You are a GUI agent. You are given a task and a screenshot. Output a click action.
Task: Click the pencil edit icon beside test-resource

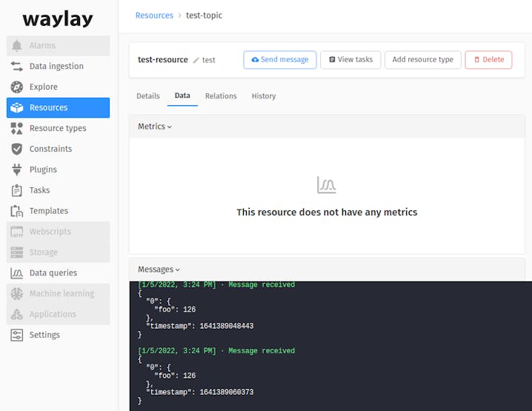pos(196,60)
